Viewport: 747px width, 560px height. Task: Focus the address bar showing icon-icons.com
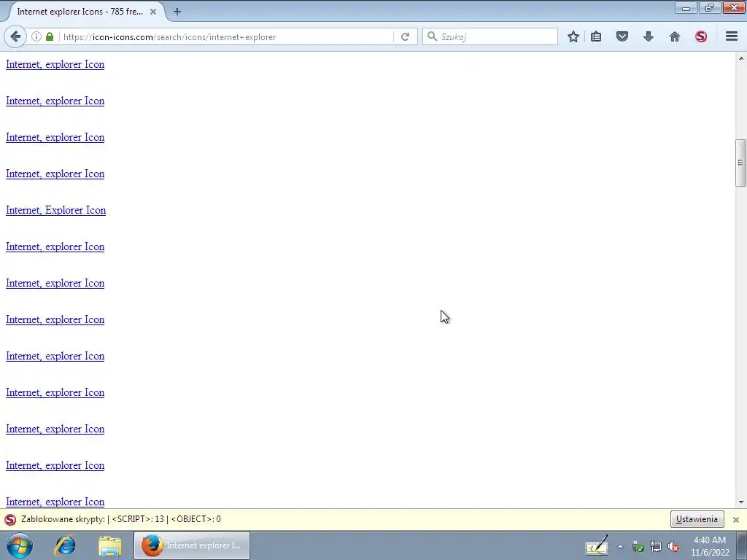226,36
